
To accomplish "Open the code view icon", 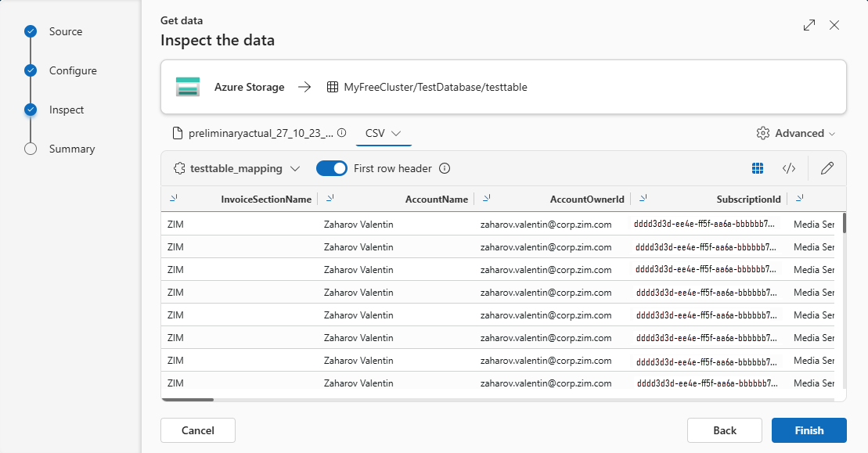I will click(x=789, y=168).
